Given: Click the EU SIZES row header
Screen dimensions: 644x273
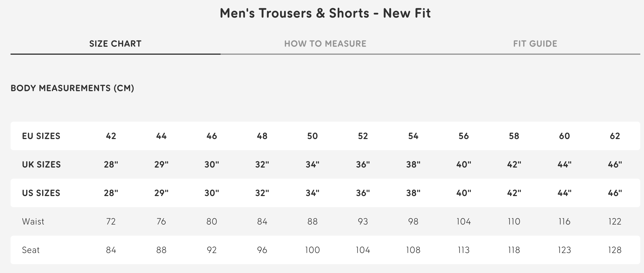Looking at the screenshot, I should click(41, 136).
